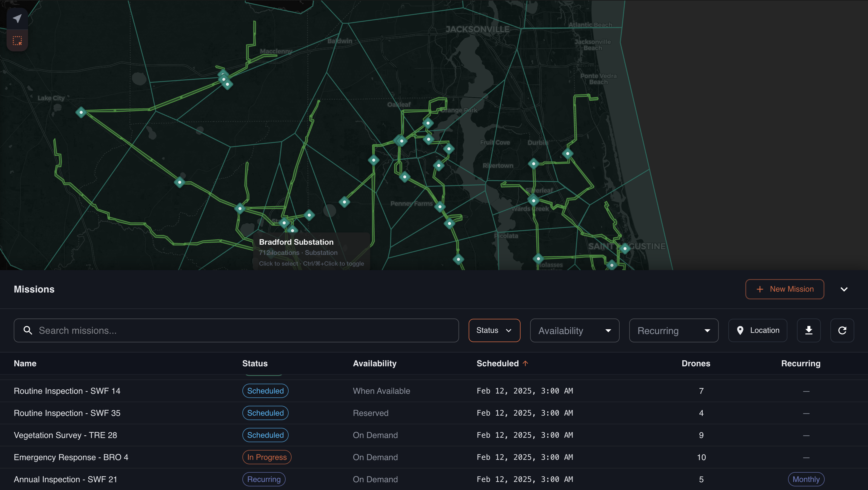Select the Emergency Response - BRO 4 row
The image size is (868, 490).
[x=71, y=457]
